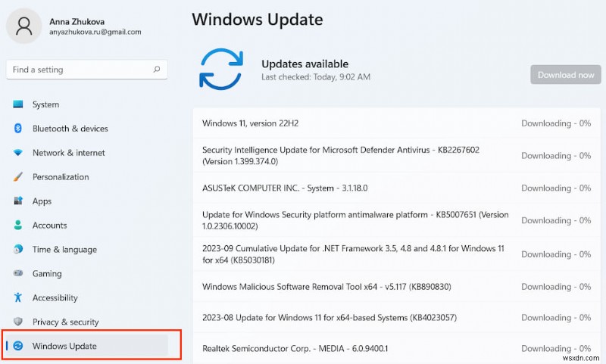Select Accounts in the sidebar
Screen dimensions: 606x364
(x=49, y=225)
